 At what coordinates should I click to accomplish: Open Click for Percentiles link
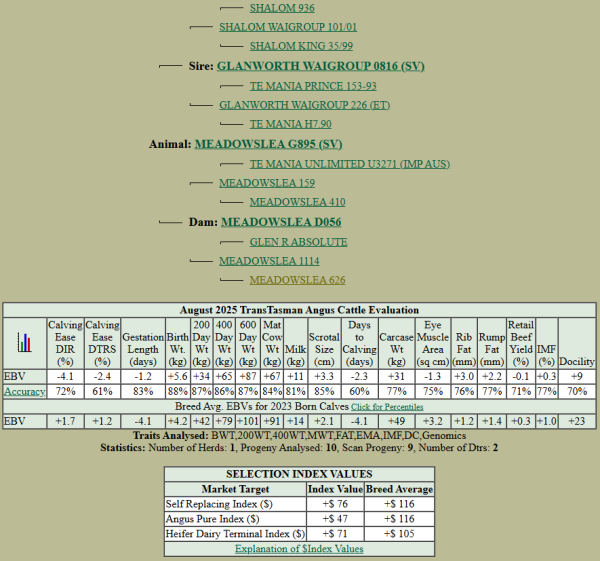(x=387, y=407)
